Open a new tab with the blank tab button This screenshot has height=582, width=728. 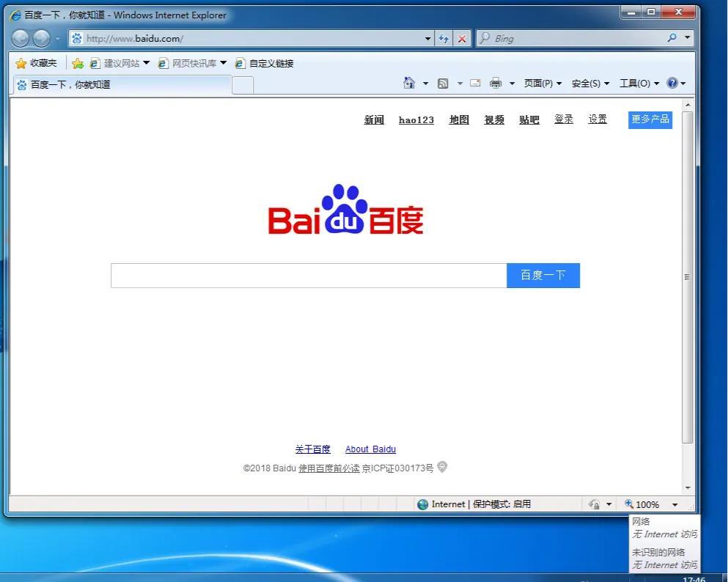click(243, 86)
